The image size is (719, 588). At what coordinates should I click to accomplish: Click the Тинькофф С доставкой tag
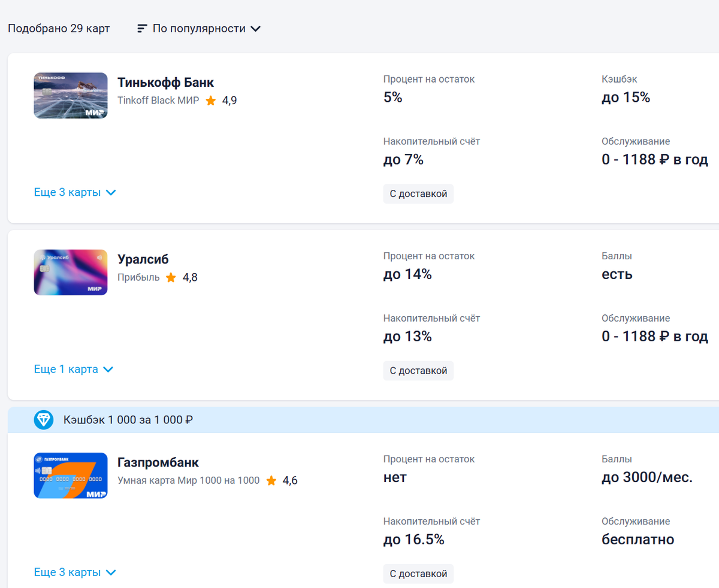(418, 194)
